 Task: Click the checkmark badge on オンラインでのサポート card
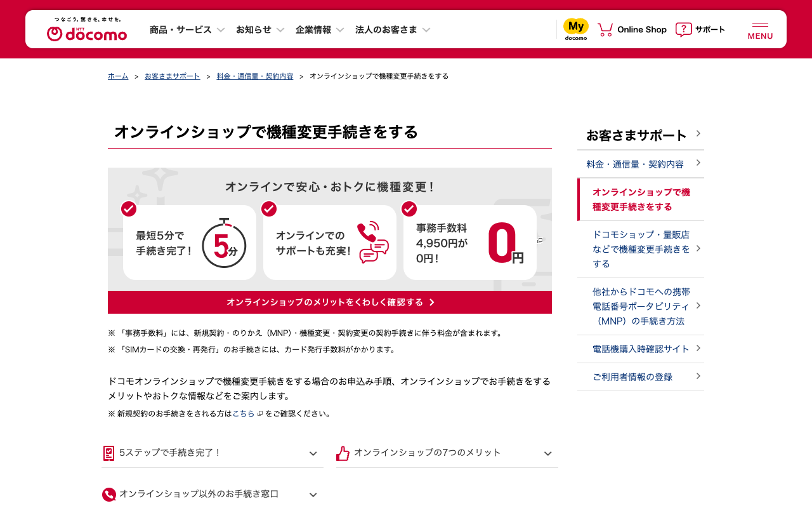(269, 209)
